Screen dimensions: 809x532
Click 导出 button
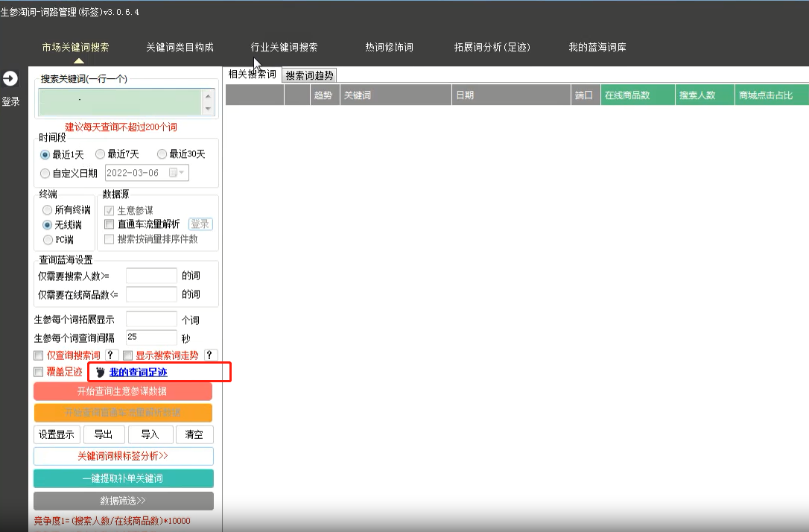[104, 434]
